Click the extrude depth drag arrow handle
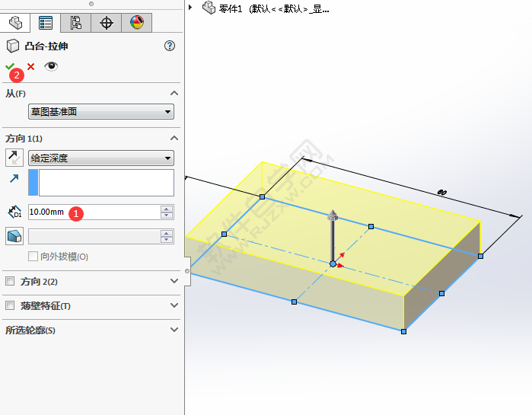Image resolution: width=532 pixels, height=415 pixels. tap(333, 215)
